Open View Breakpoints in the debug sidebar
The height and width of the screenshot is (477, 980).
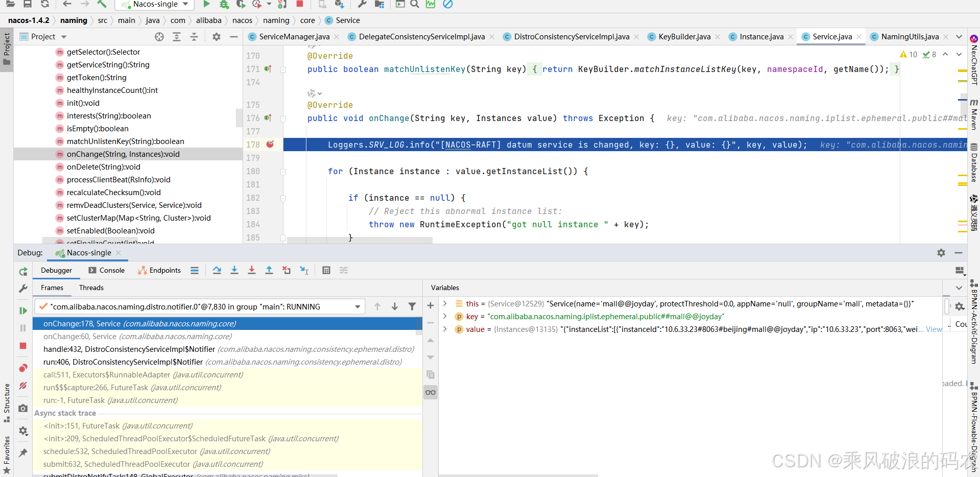[x=23, y=368]
